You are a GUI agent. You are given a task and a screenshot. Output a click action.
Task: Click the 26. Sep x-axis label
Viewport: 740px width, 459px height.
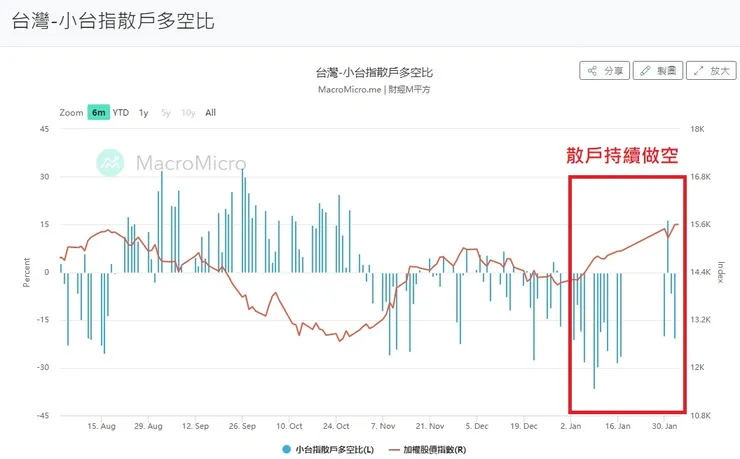click(x=242, y=426)
